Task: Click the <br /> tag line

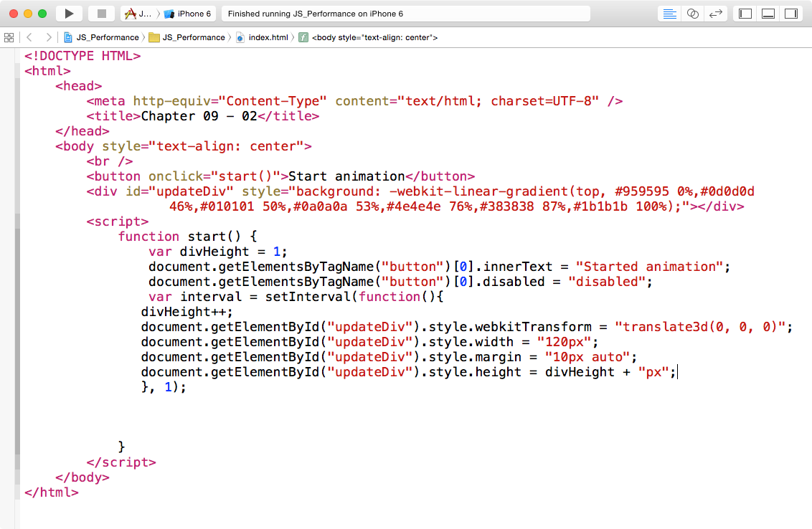Action: click(x=110, y=161)
